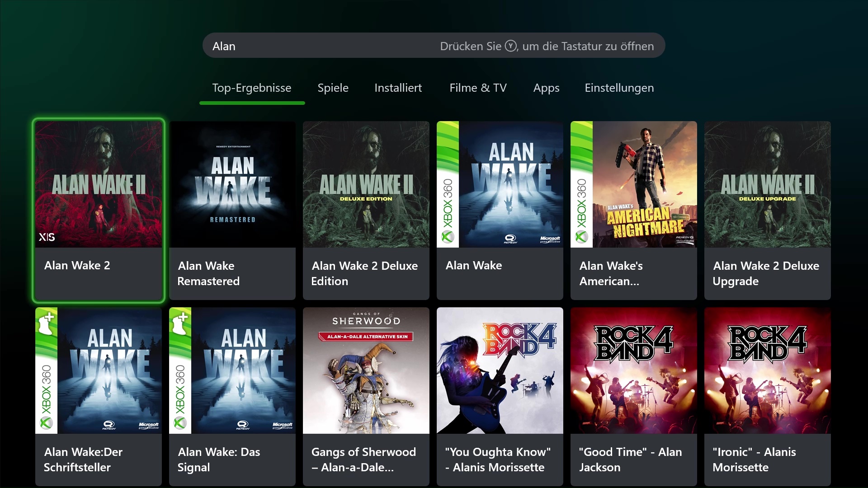Click the Alan Wake Remastered title text
This screenshot has width=868, height=488.
click(x=208, y=273)
